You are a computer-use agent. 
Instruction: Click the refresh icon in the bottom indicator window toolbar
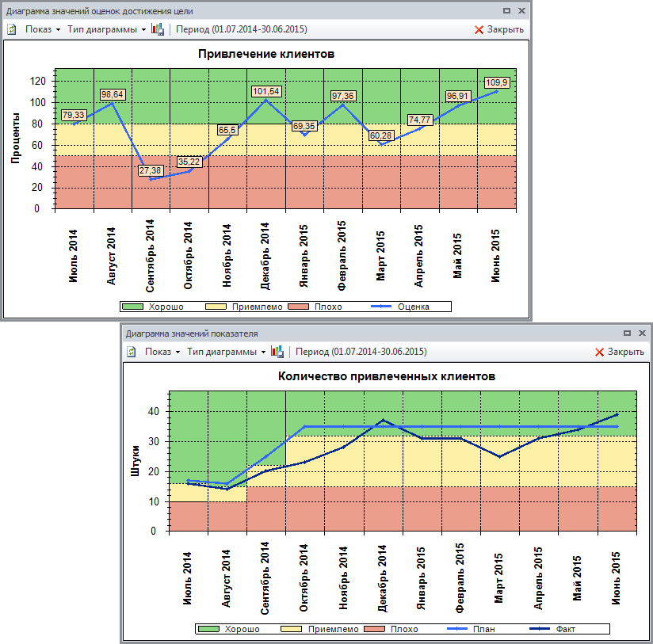tap(132, 352)
